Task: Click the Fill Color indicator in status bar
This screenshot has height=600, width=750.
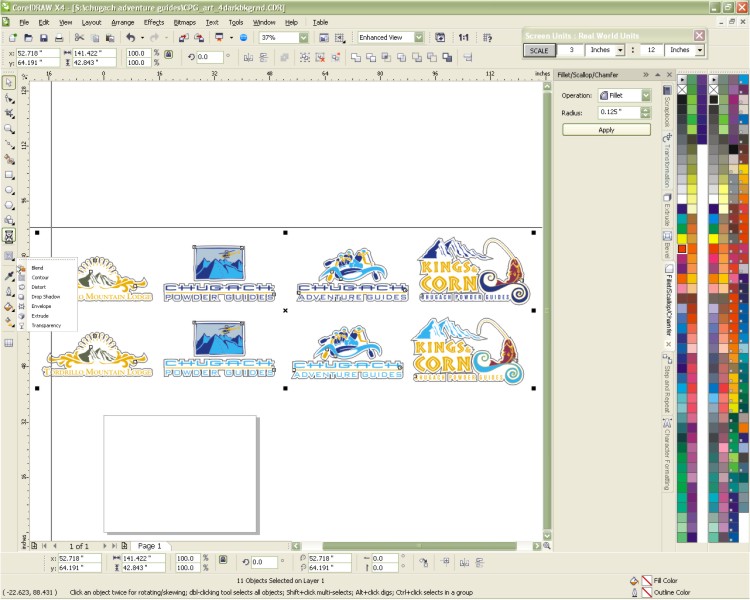Action: tap(646, 581)
